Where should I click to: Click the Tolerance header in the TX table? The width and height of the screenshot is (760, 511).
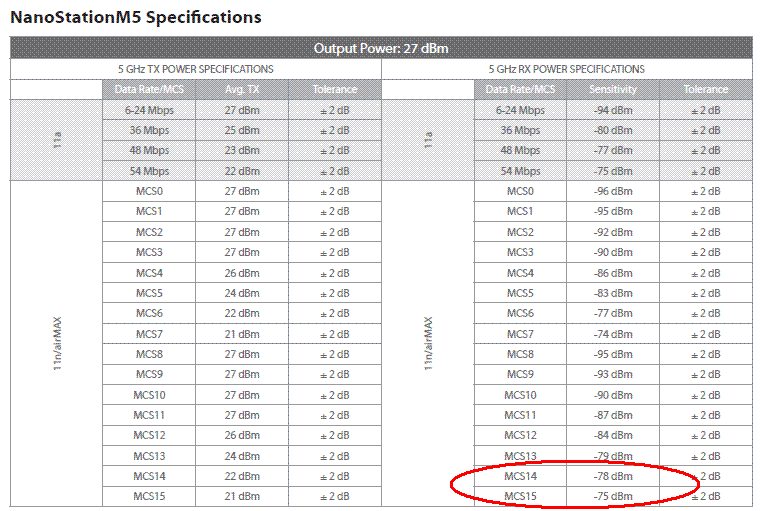(334, 90)
